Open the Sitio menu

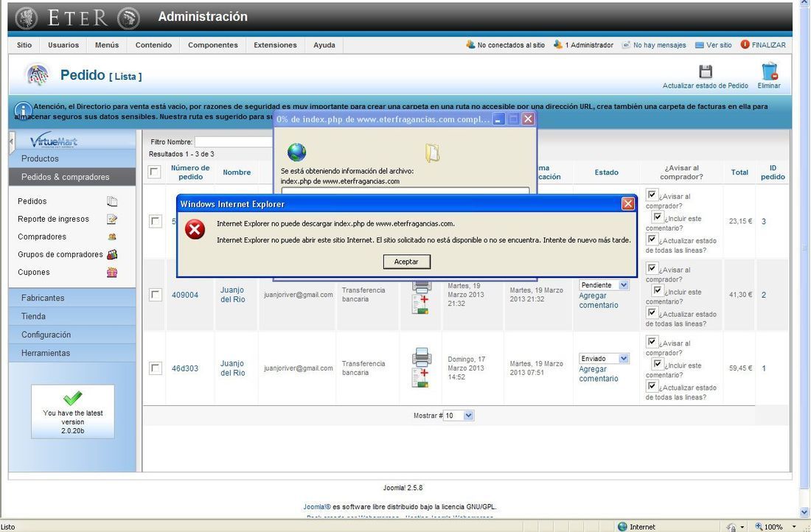click(24, 45)
